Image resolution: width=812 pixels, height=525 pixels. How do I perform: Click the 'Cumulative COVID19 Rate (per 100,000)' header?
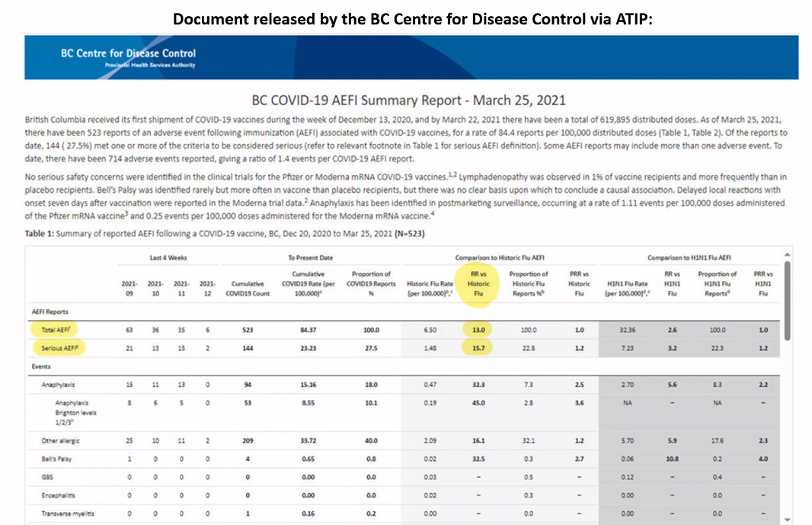pyautogui.click(x=308, y=283)
